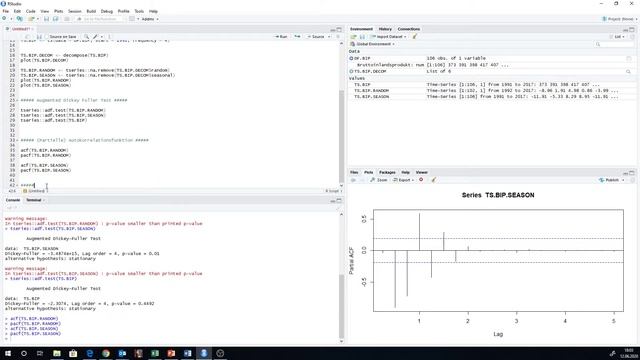Open the Session menu
The width and height of the screenshot is (640, 360).
tap(75, 11)
